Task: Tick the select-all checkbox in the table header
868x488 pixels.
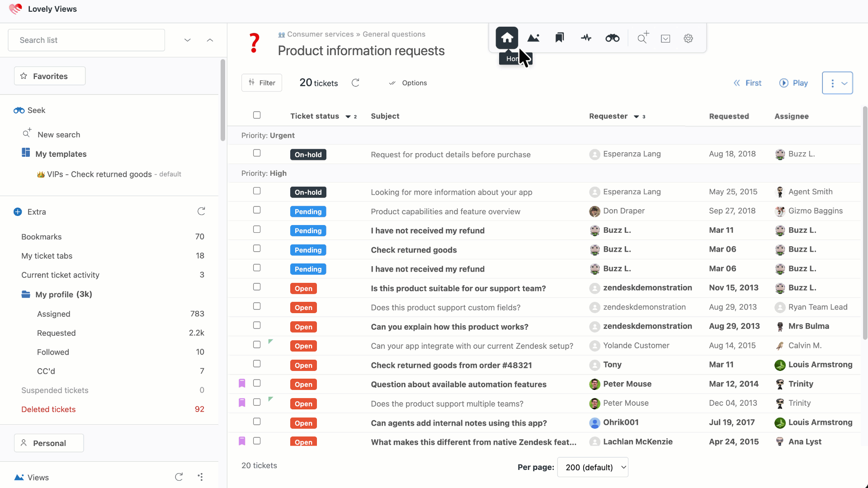Action: click(257, 115)
